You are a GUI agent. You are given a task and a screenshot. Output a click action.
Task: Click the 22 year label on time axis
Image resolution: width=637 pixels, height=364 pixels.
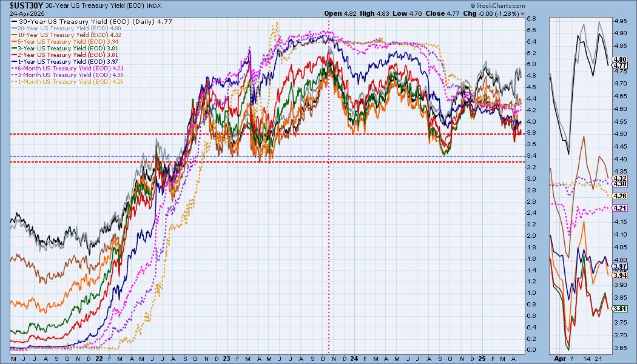pyautogui.click(x=98, y=359)
